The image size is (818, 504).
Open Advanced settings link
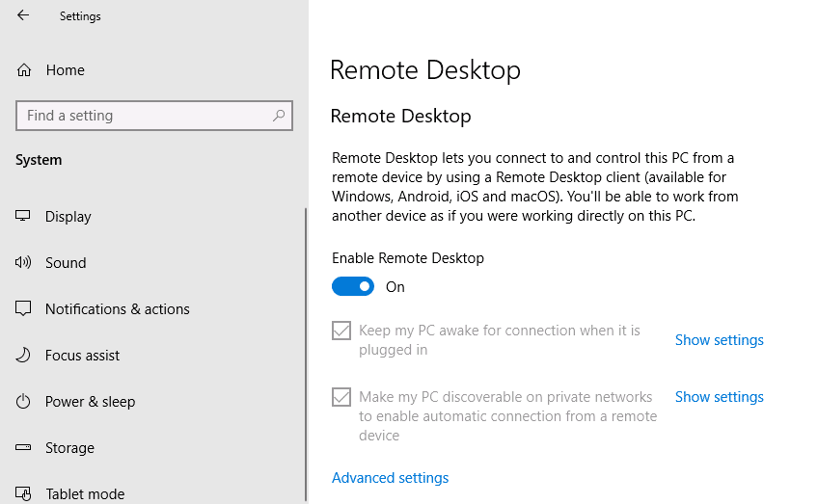pyautogui.click(x=390, y=478)
